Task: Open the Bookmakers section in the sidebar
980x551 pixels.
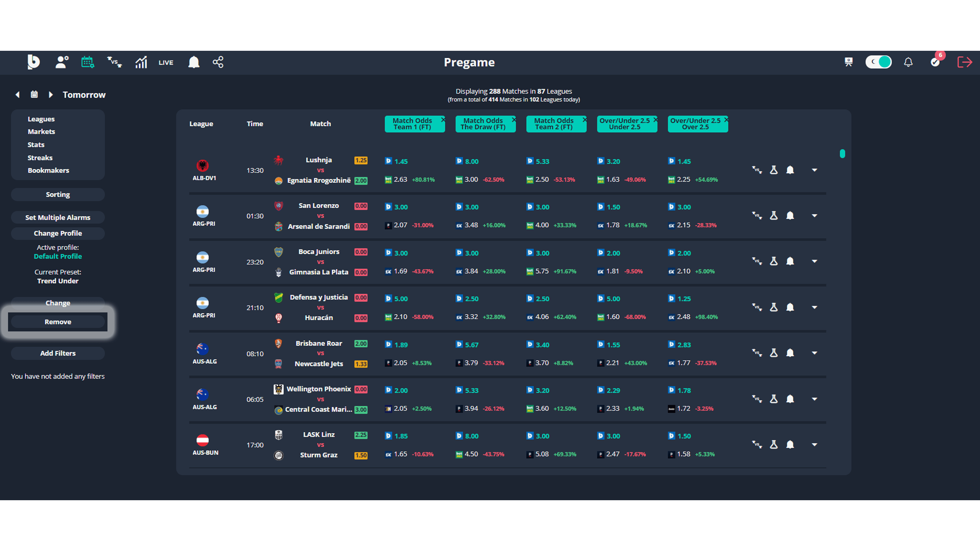Action: tap(49, 170)
